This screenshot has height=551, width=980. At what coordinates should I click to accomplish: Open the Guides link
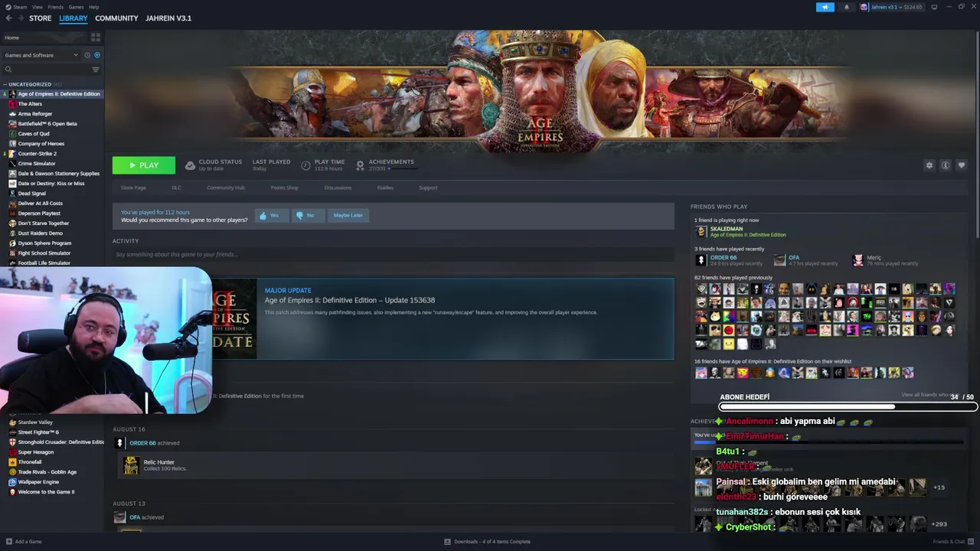385,187
